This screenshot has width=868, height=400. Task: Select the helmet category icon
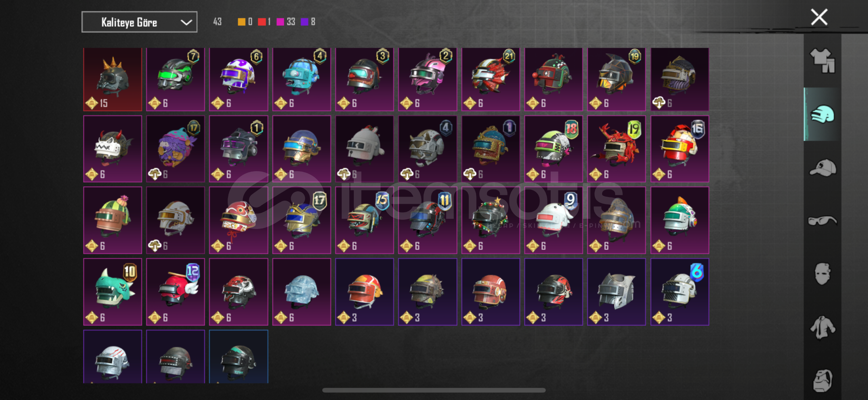point(822,114)
